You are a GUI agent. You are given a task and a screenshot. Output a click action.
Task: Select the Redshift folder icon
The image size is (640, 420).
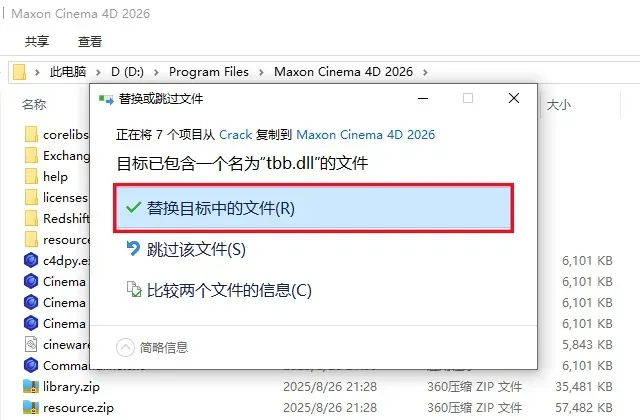click(31, 218)
